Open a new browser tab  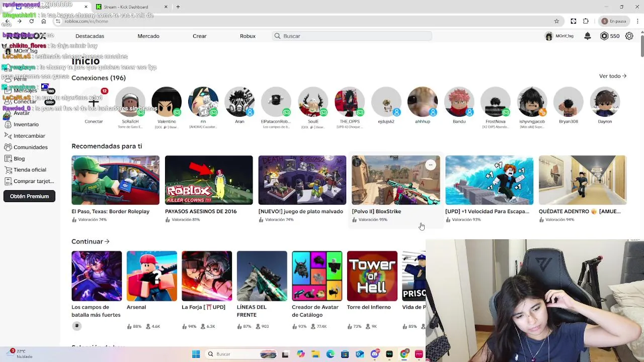[x=178, y=7]
